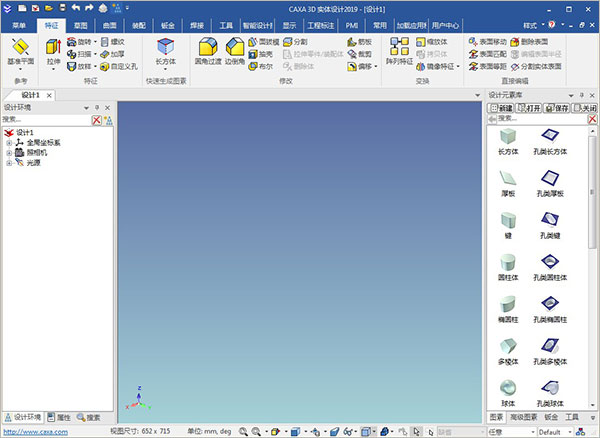Toggle the 设计环境 panel auto-hide pin
Image resolution: width=600 pixels, height=438 pixels.
97,107
